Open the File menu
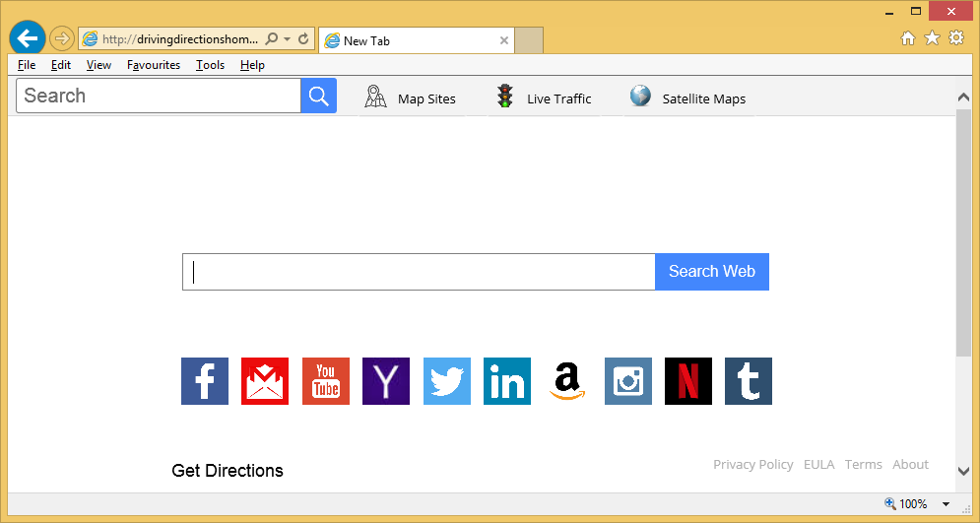Viewport: 980px width, 523px height. point(27,65)
